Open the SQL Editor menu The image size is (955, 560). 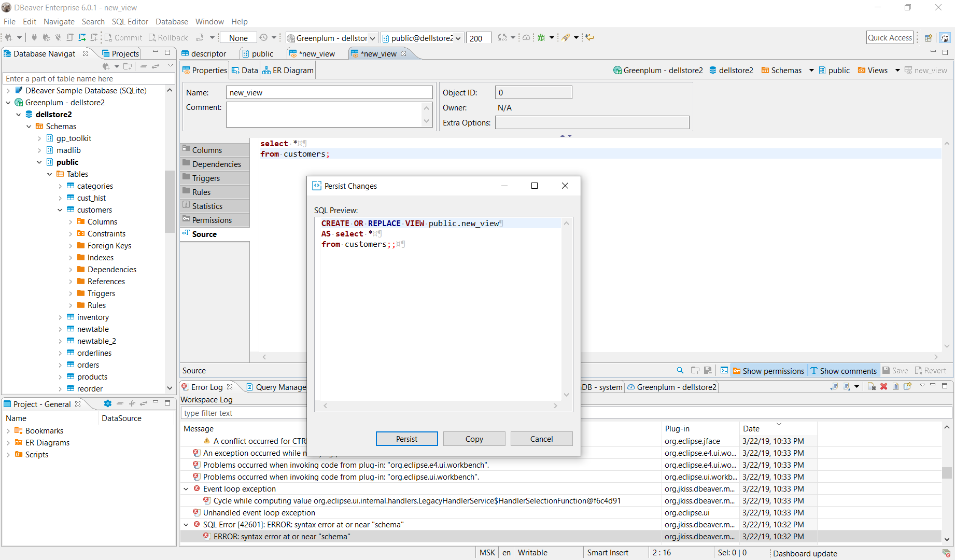130,22
